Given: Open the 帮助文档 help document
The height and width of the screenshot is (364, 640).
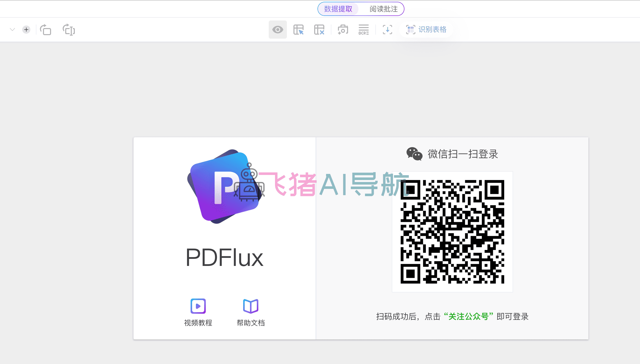Looking at the screenshot, I should point(251,312).
